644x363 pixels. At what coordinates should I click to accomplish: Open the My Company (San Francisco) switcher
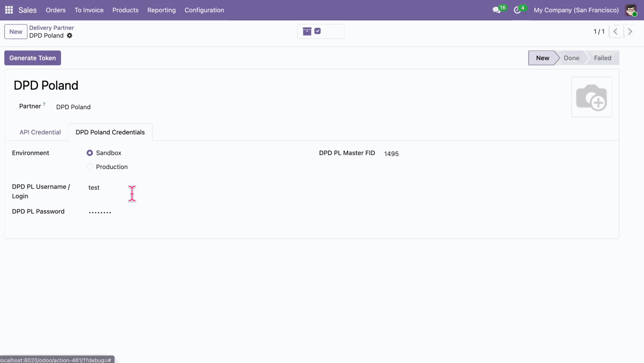click(576, 10)
